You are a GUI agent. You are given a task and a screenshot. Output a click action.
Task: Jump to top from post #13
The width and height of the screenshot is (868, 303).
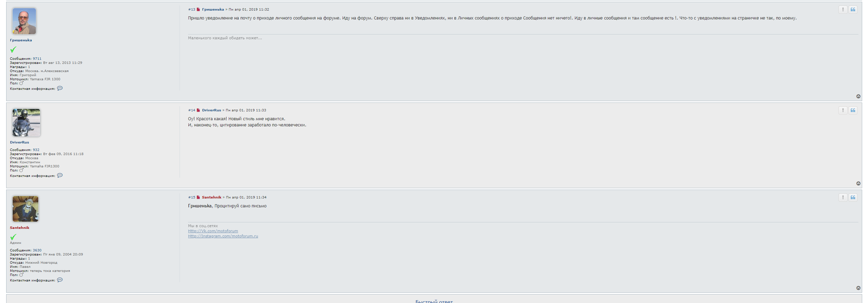point(858,96)
